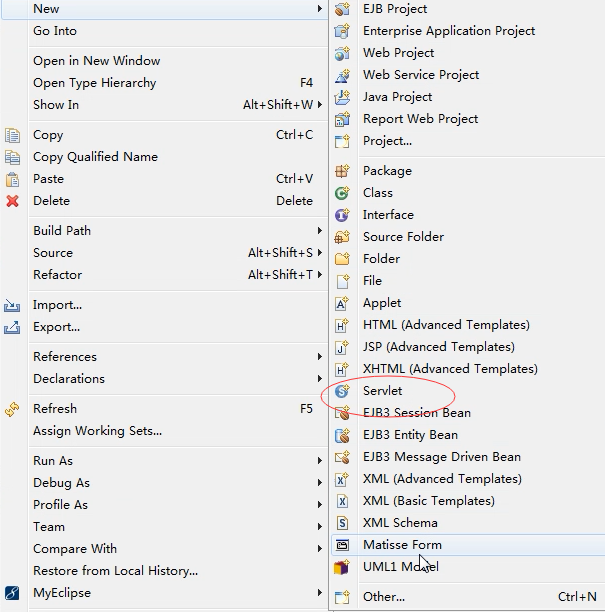Choose EJB3 Session Bean entry
The image size is (605, 612).
[x=417, y=413]
